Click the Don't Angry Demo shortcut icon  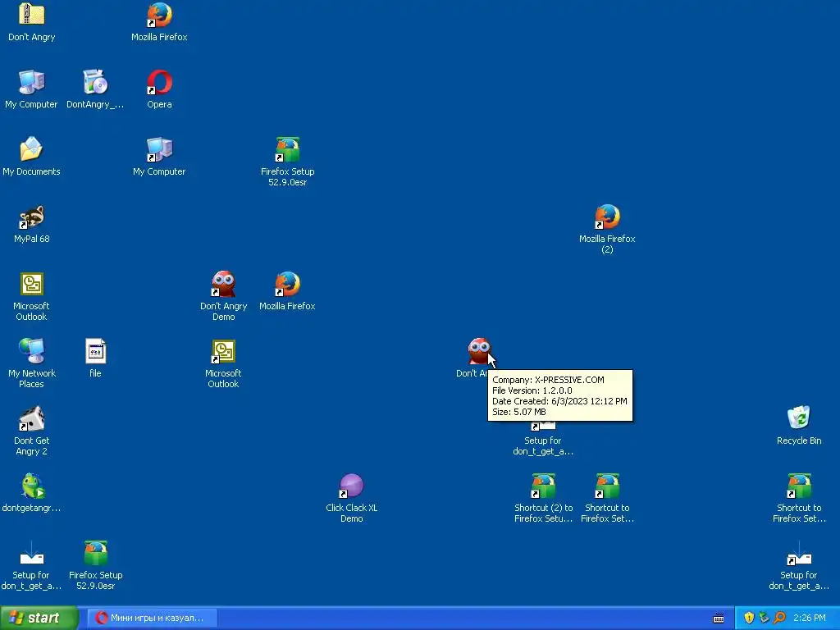click(223, 284)
